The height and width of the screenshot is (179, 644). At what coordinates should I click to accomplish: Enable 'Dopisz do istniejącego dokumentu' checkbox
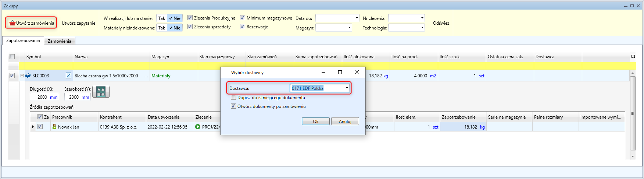[233, 98]
